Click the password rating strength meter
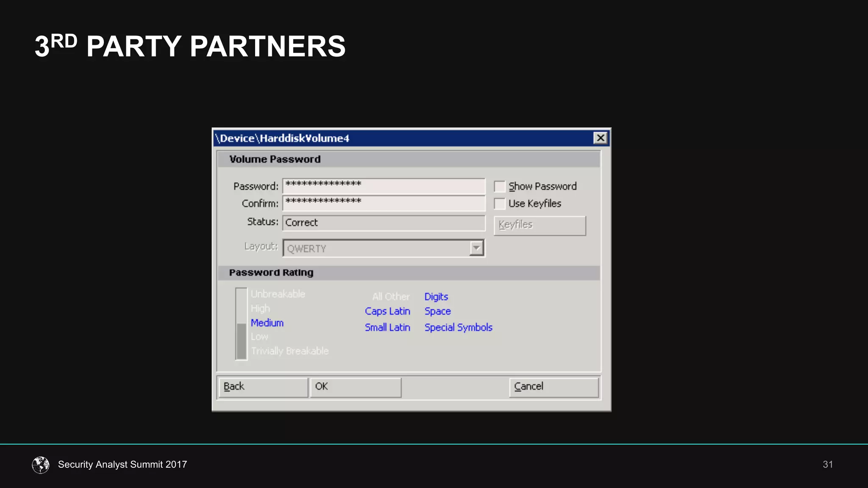This screenshot has height=488, width=868. tap(241, 324)
